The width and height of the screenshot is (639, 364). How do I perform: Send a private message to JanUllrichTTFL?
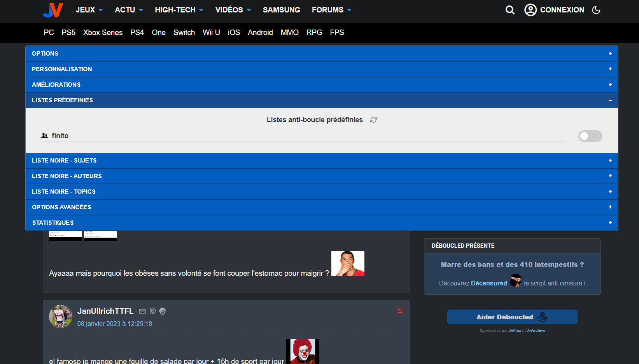pos(142,311)
